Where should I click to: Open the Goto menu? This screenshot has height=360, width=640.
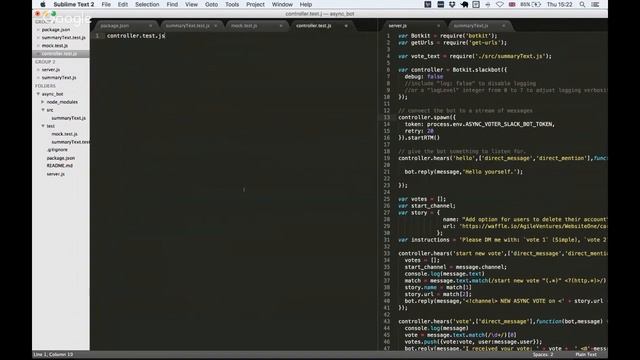pos(211,4)
